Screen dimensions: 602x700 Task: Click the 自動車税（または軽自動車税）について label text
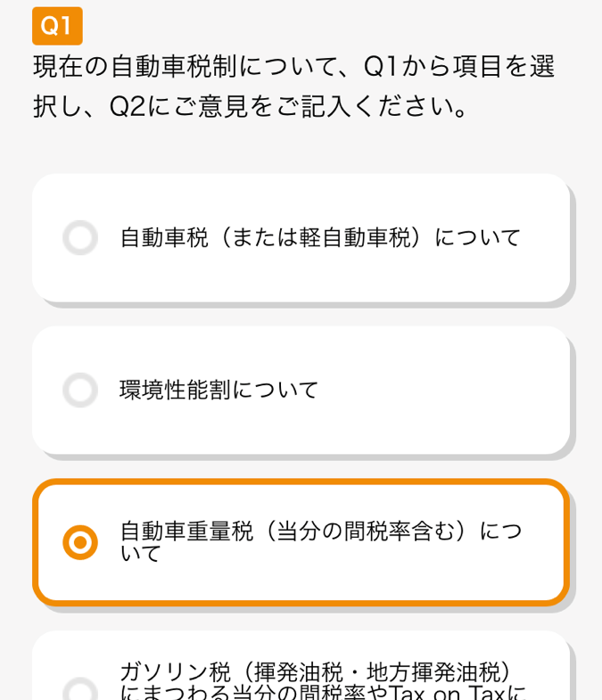pos(321,237)
